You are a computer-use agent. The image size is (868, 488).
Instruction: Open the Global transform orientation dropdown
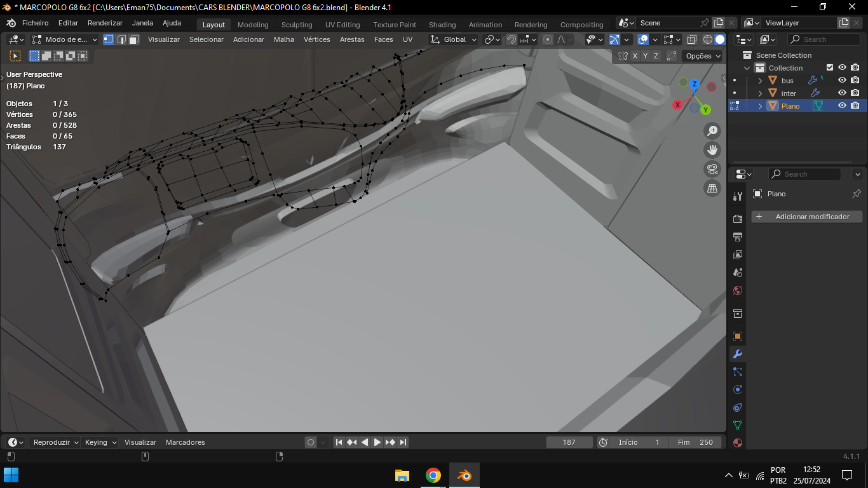[454, 39]
